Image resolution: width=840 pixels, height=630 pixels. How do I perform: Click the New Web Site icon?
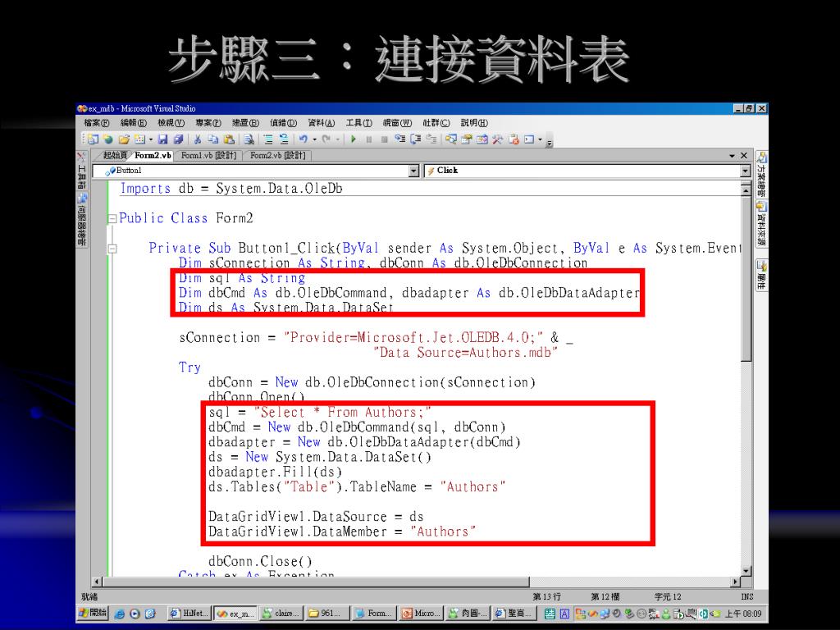pyautogui.click(x=109, y=139)
